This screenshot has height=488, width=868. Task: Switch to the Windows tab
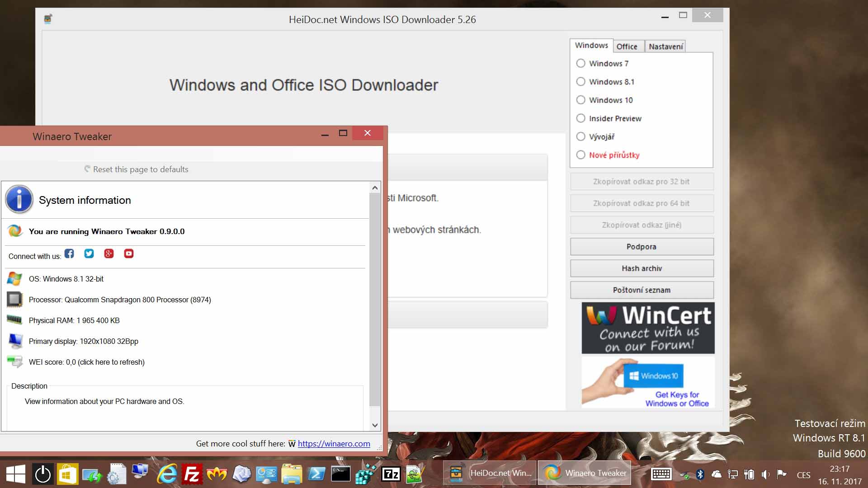point(591,45)
